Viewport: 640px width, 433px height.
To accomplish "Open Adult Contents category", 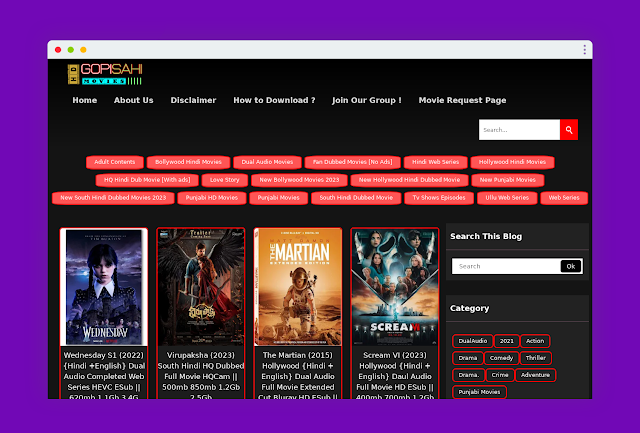I will tap(115, 162).
